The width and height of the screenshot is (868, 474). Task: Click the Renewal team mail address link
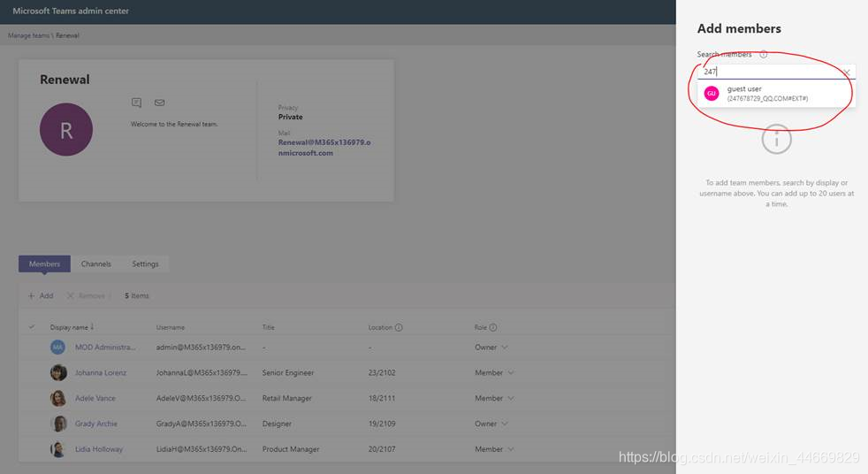pos(324,148)
